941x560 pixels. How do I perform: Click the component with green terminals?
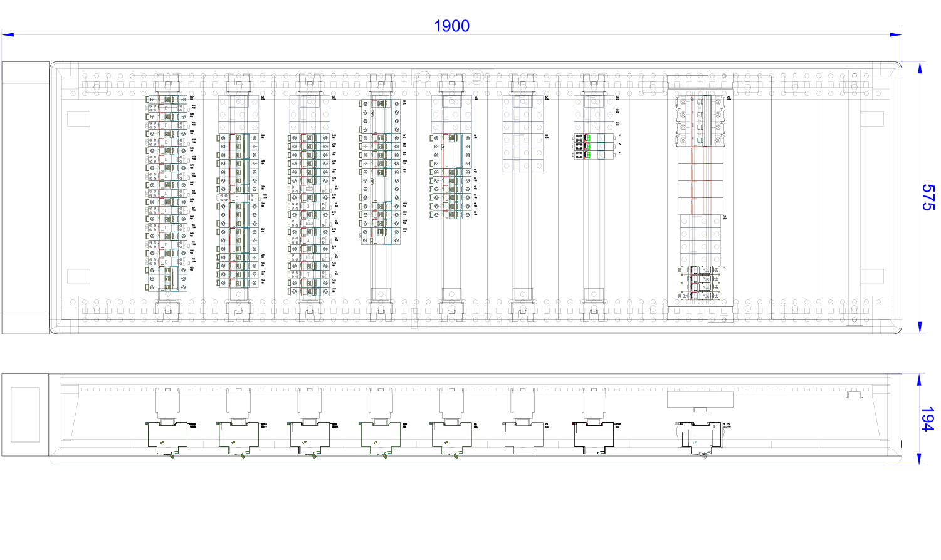click(x=594, y=146)
